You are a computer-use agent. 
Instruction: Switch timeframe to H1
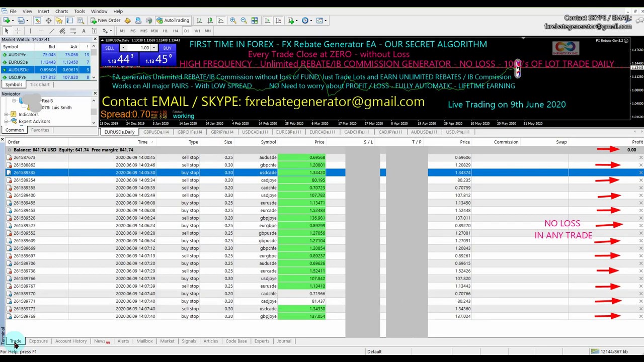coord(165,31)
